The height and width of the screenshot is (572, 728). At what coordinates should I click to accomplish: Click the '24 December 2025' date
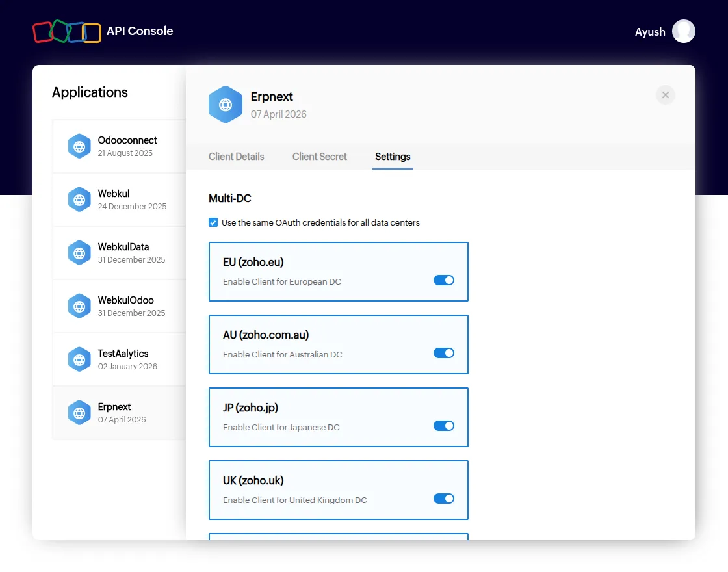tap(132, 207)
